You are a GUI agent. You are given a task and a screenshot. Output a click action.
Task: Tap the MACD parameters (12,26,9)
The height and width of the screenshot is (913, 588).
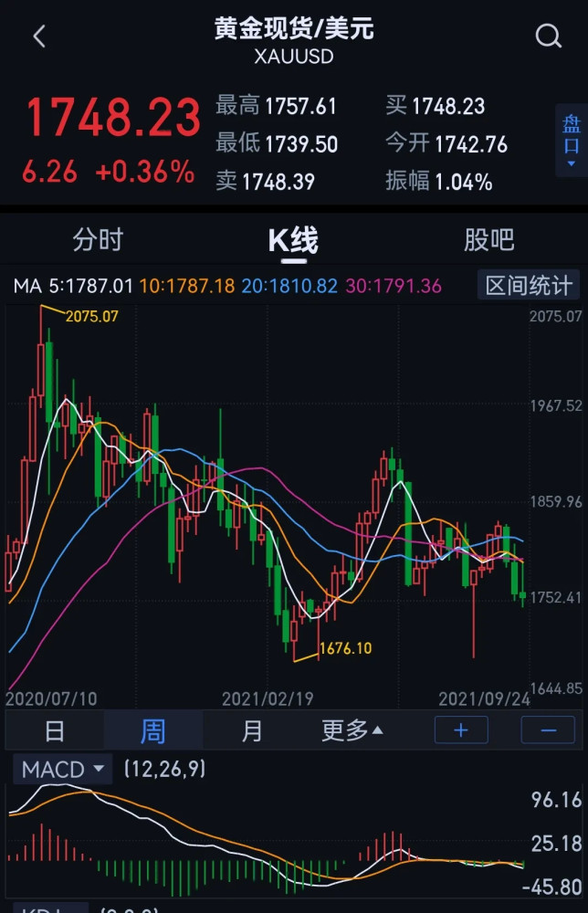click(x=164, y=769)
